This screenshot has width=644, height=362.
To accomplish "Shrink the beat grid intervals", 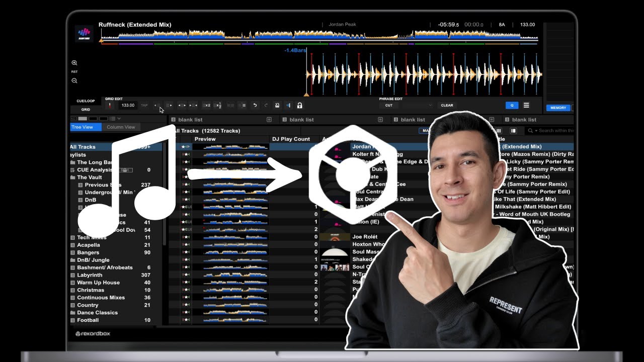I will click(x=193, y=105).
